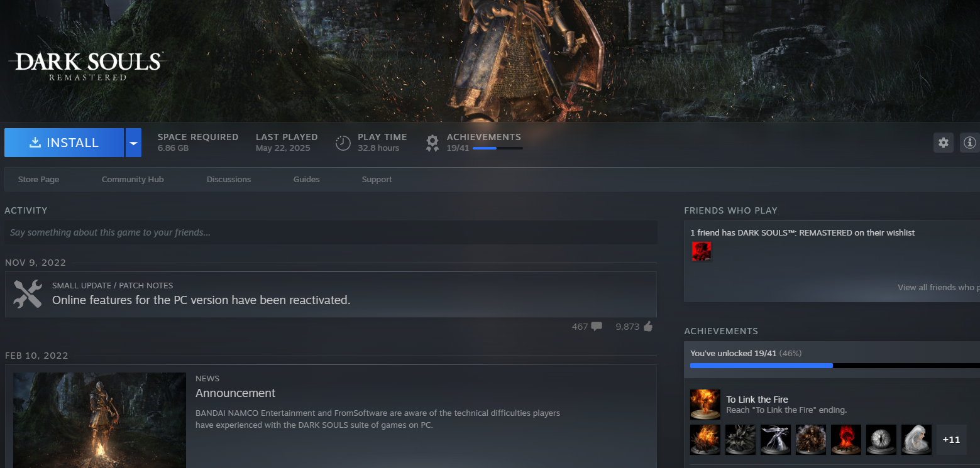Click the thumbs-up icon beside 9,873
This screenshot has height=468, width=980.
tap(648, 326)
